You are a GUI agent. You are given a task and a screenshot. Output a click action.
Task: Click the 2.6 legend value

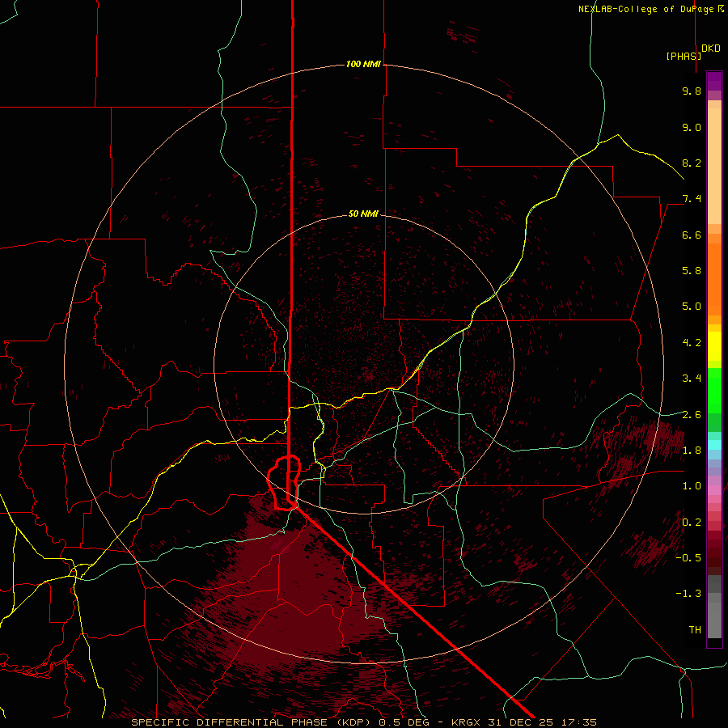(x=692, y=415)
